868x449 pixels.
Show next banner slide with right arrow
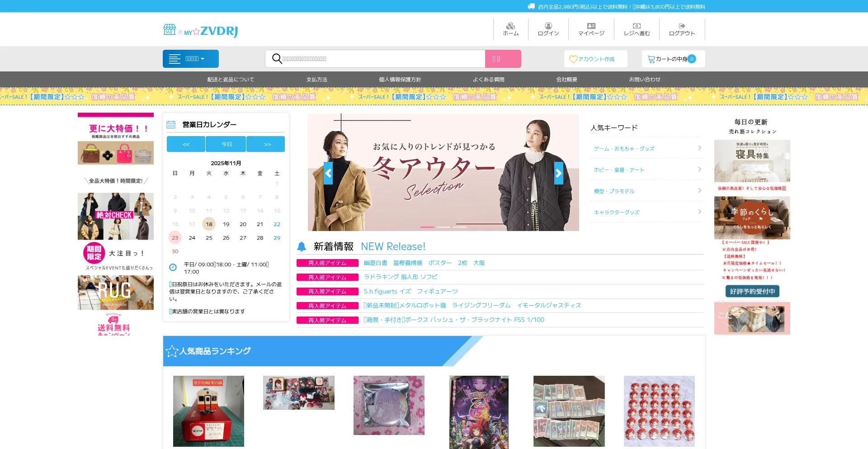point(559,173)
